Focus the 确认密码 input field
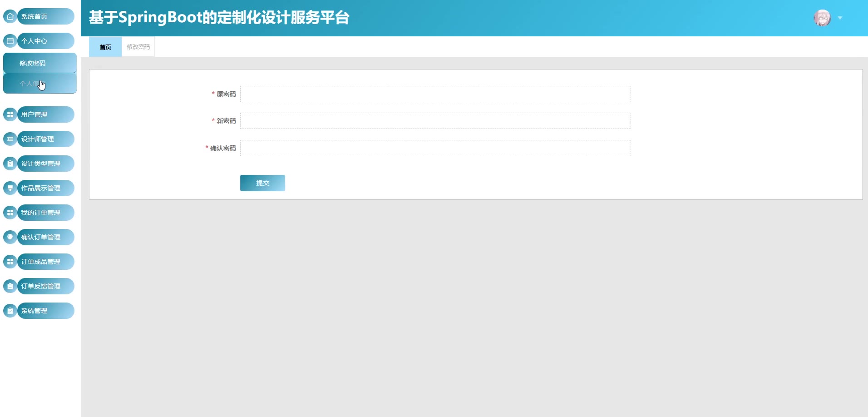 [435, 148]
